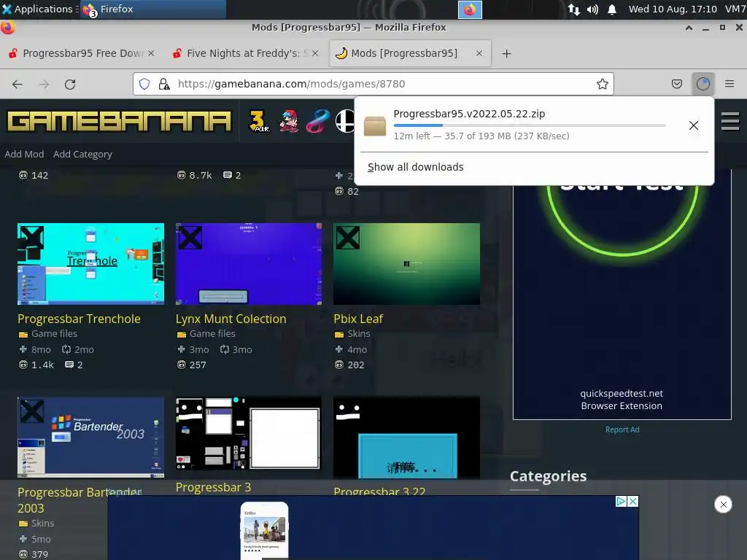747x560 pixels.
Task: Reload the current page
Action: 70,85
